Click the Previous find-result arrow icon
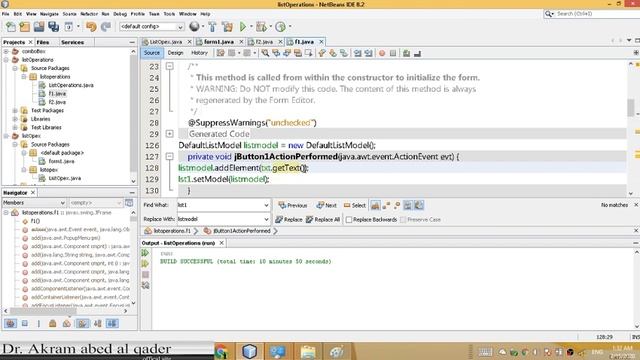 (x=282, y=205)
